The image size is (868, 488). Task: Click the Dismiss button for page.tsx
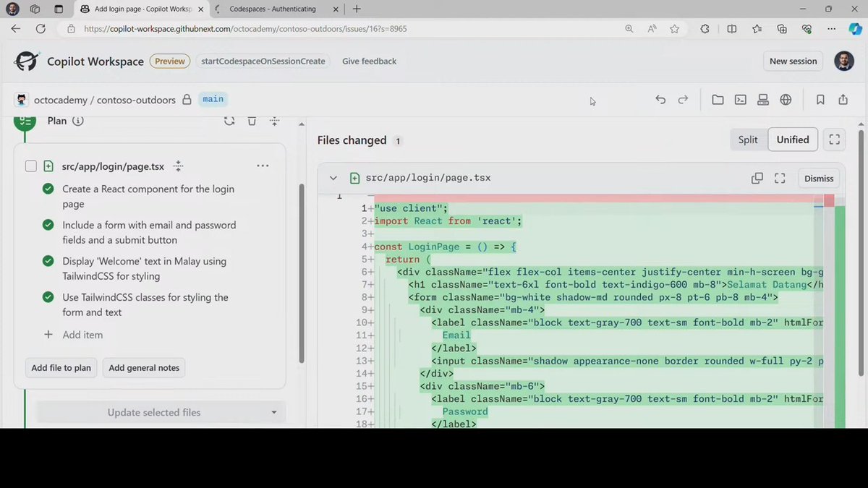(x=819, y=178)
